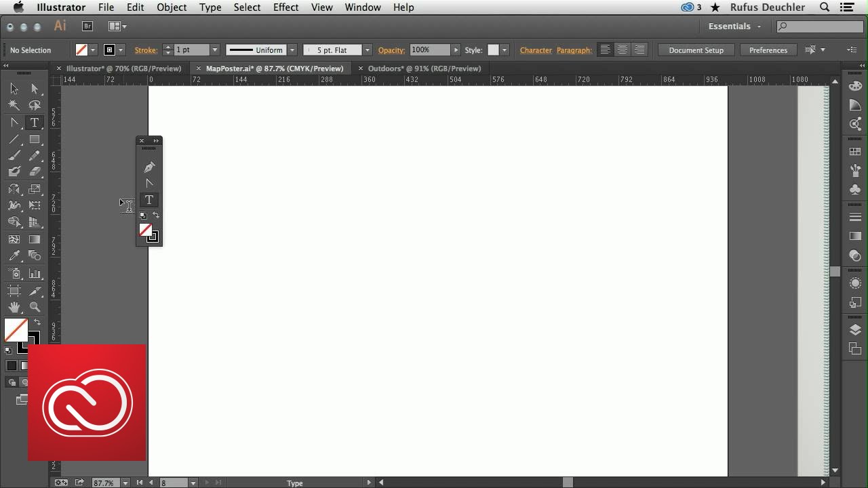Click the large fill swatch in Tools panel
This screenshot has width=868, height=488.
coord(16,330)
